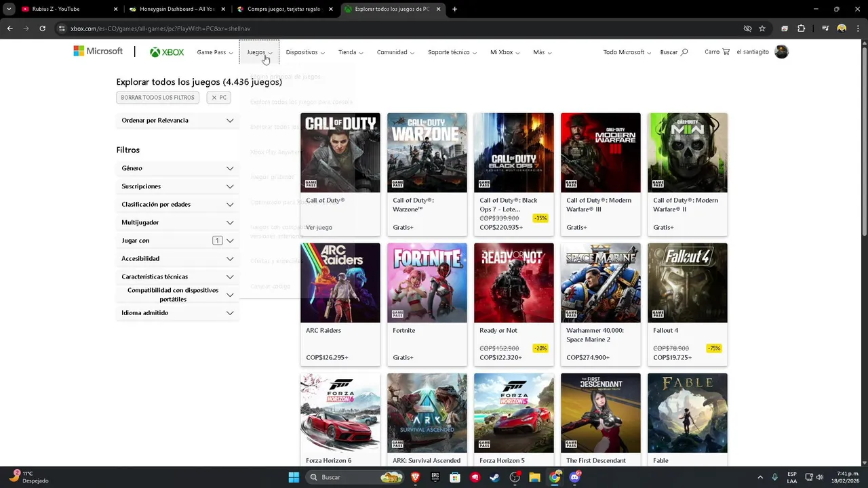Open the Chrome three-dot menu
Screen dimensions: 868x488
click(x=857, y=28)
